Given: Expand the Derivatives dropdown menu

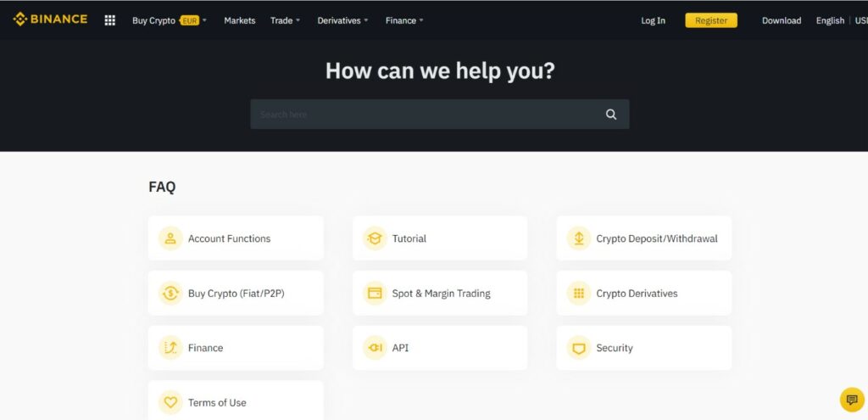Looking at the screenshot, I should (342, 20).
